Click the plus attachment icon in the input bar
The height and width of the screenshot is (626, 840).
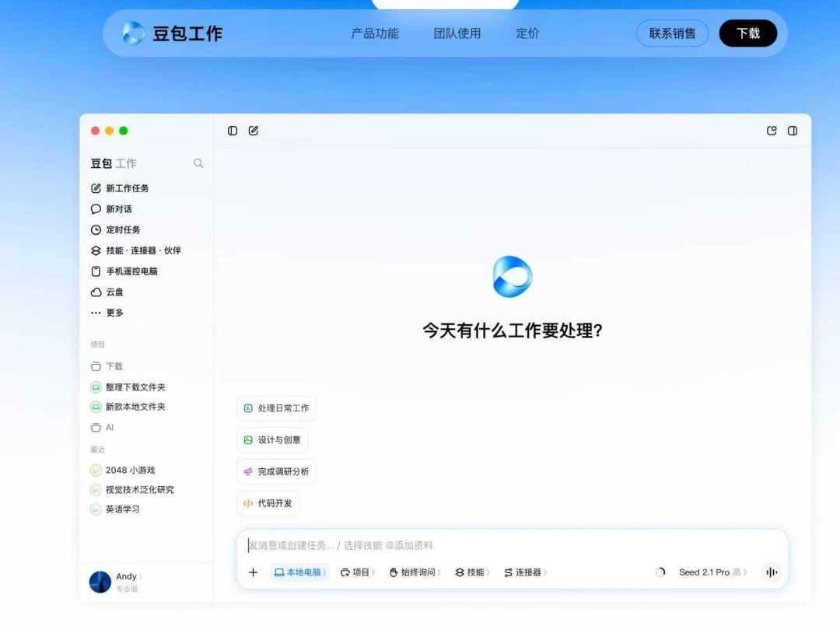point(253,572)
